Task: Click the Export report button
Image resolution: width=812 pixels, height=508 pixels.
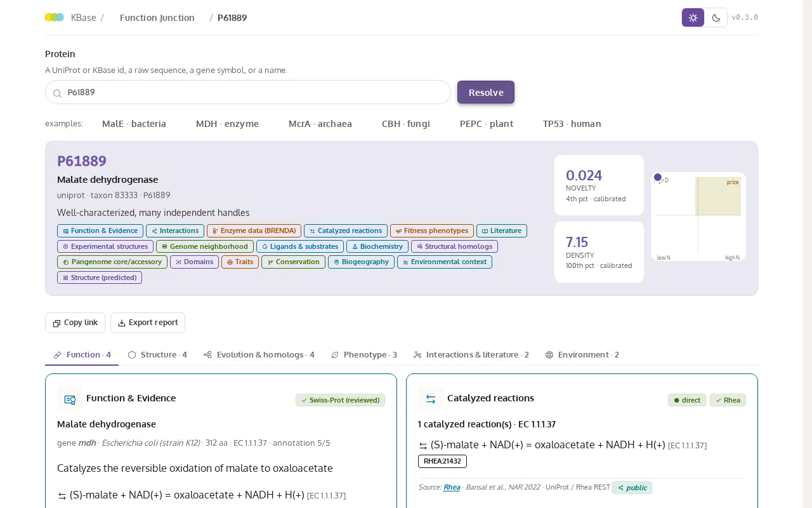Action: pyautogui.click(x=148, y=323)
